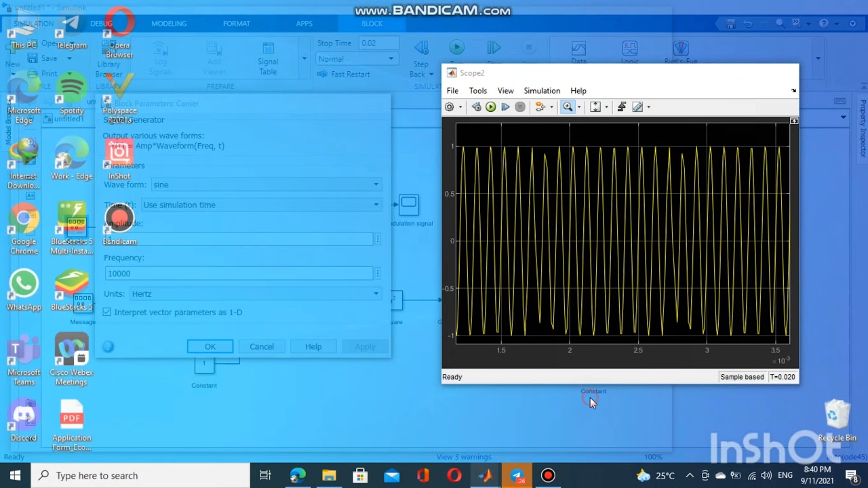Open triggers icon in Scope2 toolbar

click(x=621, y=107)
